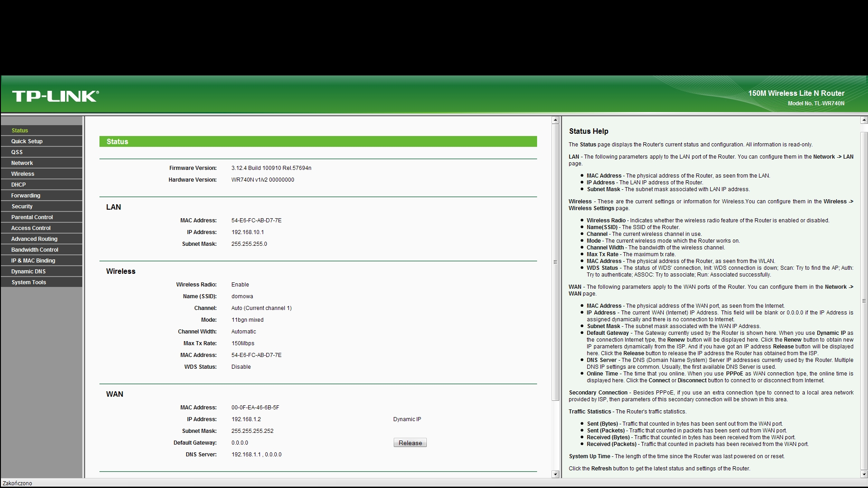
Task: Click the Status menu item
Action: click(x=20, y=131)
